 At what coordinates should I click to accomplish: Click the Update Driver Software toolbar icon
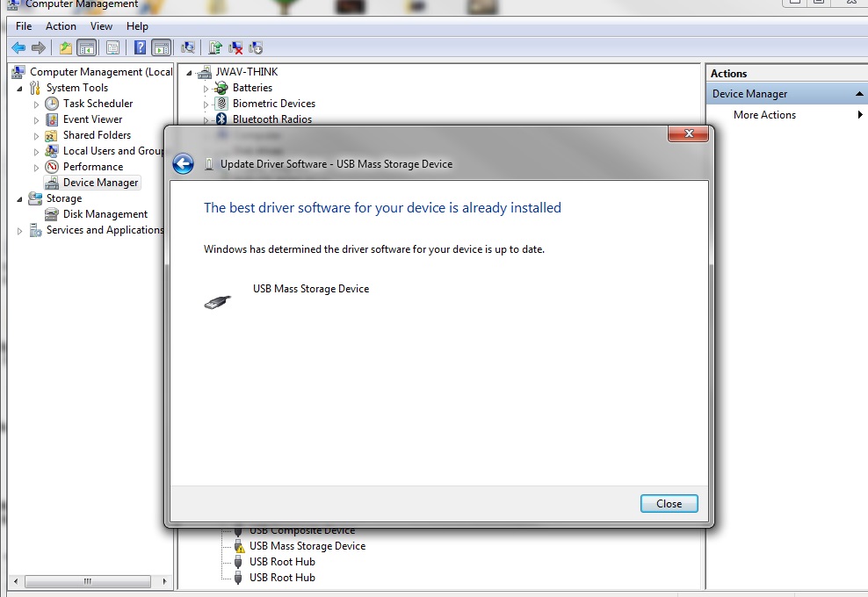coord(215,47)
